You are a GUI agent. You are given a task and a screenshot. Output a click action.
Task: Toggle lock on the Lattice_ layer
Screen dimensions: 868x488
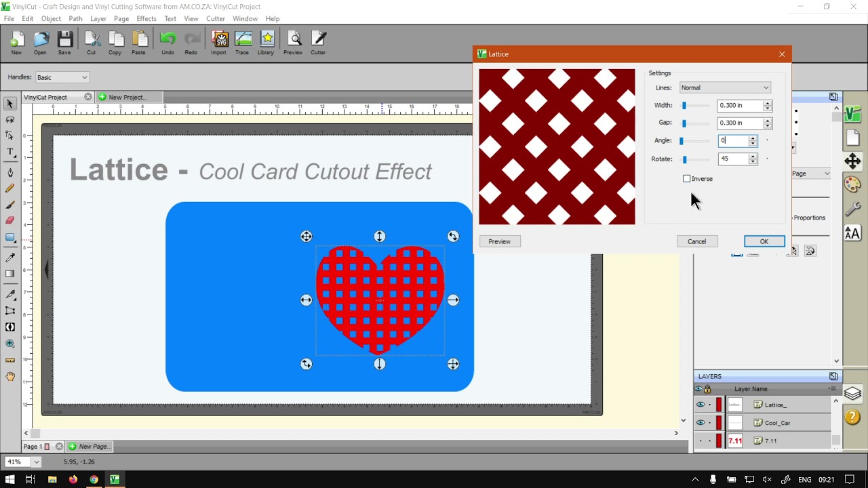(710, 405)
